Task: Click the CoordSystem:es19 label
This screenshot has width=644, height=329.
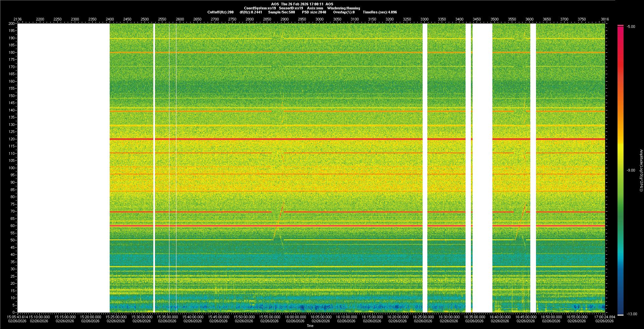Action: pos(260,8)
